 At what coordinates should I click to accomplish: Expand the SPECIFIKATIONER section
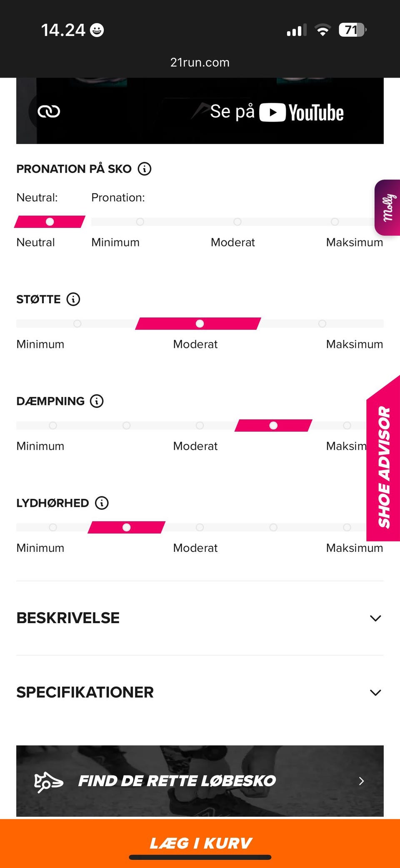(375, 692)
